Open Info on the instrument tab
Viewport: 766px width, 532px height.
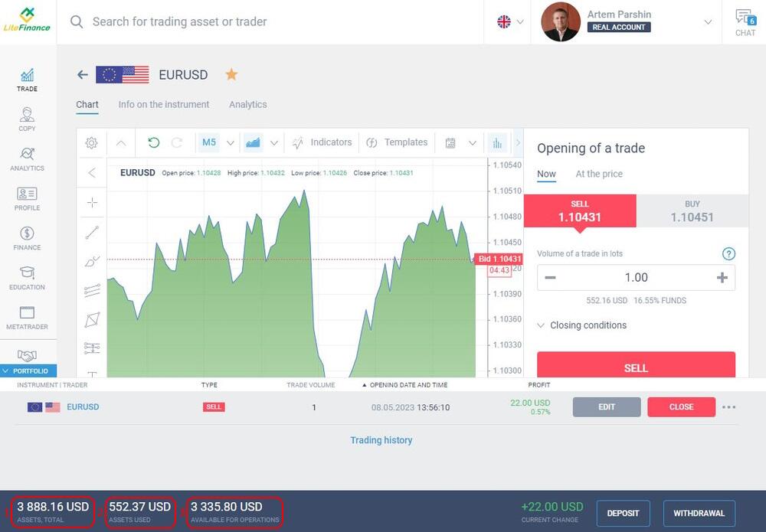pyautogui.click(x=164, y=105)
